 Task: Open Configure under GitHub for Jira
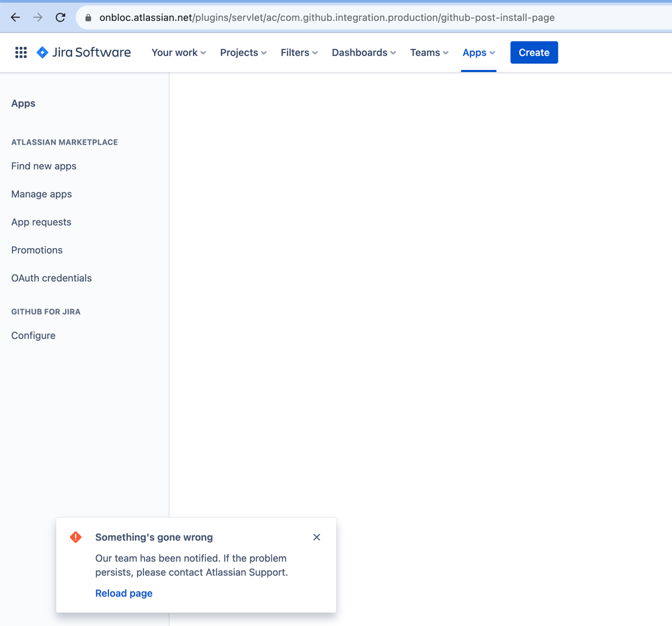34,336
